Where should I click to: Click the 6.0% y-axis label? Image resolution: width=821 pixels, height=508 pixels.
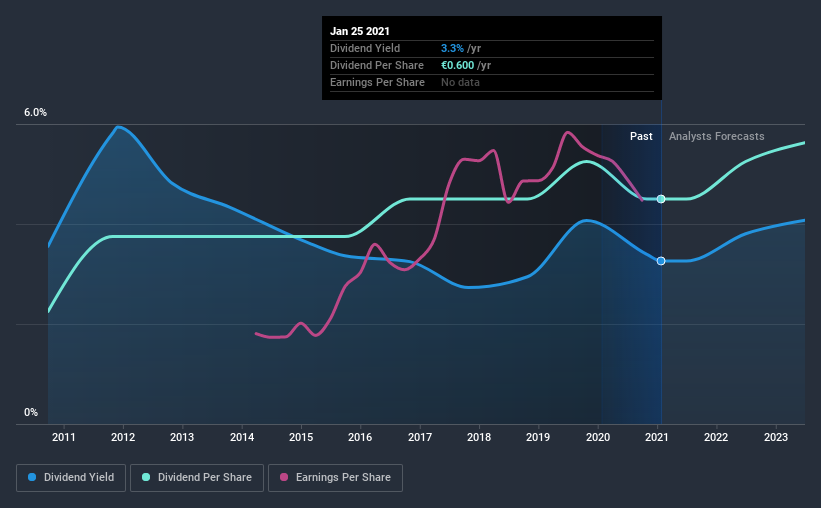click(35, 113)
